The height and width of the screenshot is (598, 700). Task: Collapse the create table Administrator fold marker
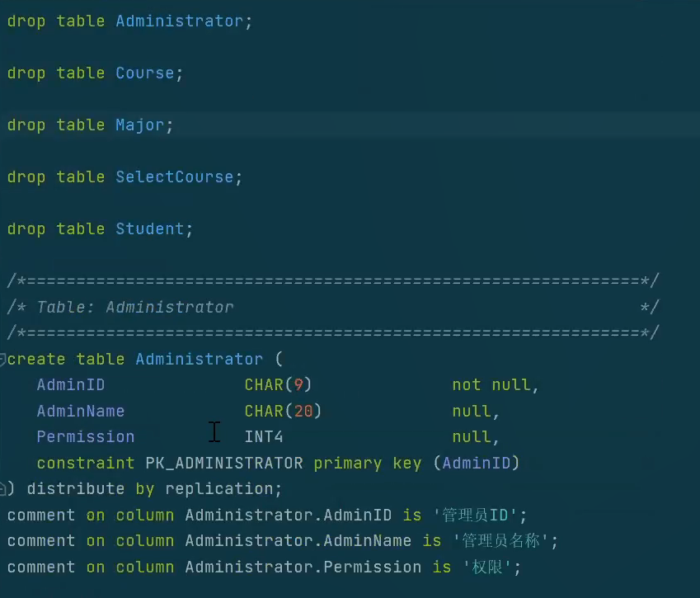point(3,360)
